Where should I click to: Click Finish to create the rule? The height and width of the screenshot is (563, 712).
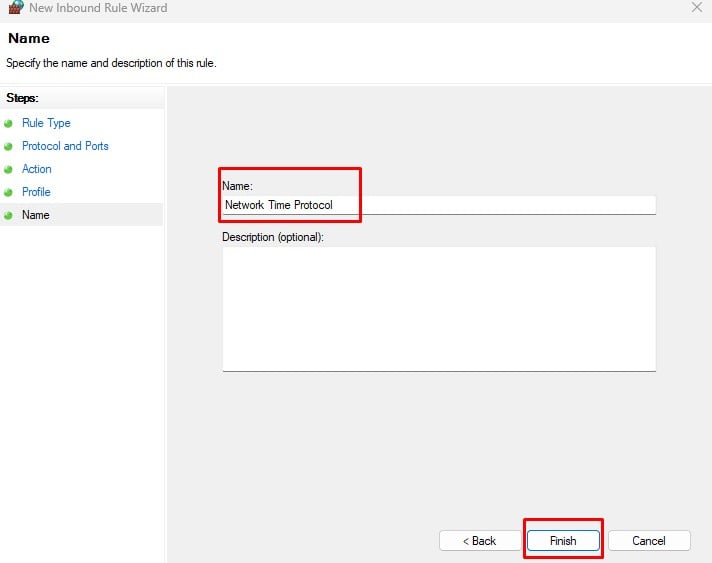563,541
